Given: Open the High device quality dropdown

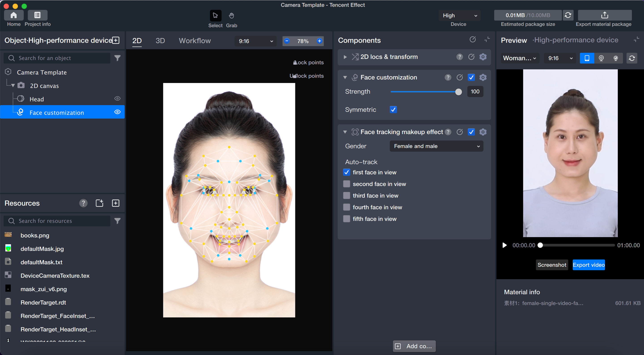Looking at the screenshot, I should [x=459, y=15].
